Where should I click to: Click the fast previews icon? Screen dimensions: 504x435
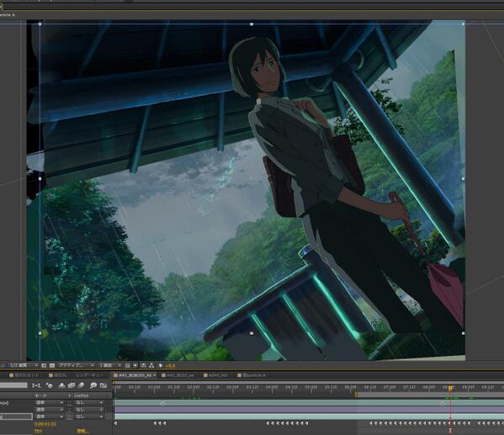click(135, 365)
